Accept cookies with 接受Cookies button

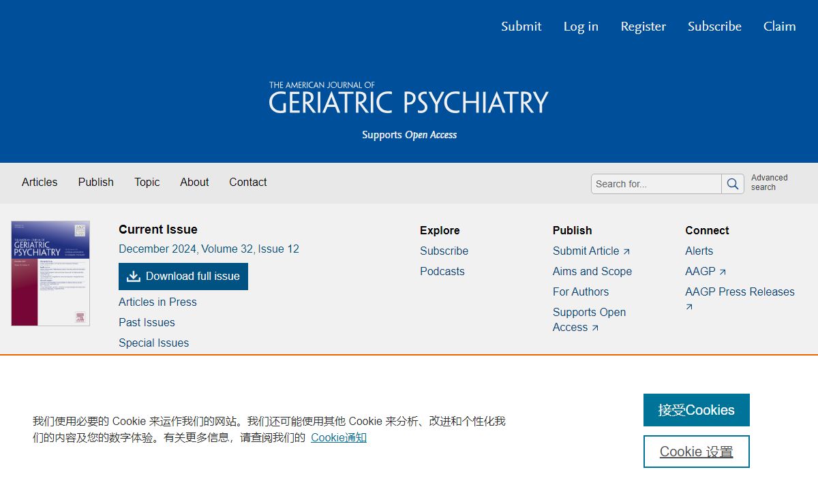697,410
